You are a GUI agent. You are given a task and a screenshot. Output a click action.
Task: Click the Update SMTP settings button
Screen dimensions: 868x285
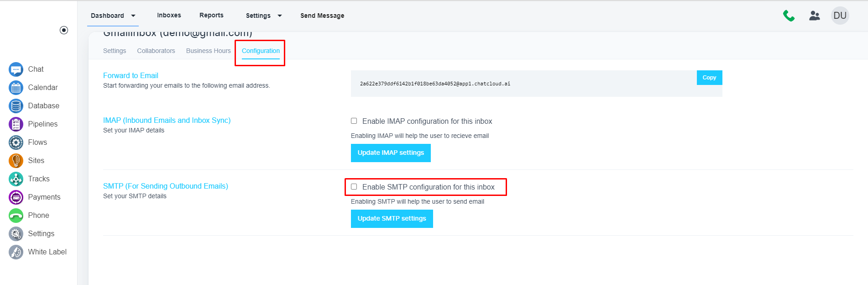(x=392, y=219)
